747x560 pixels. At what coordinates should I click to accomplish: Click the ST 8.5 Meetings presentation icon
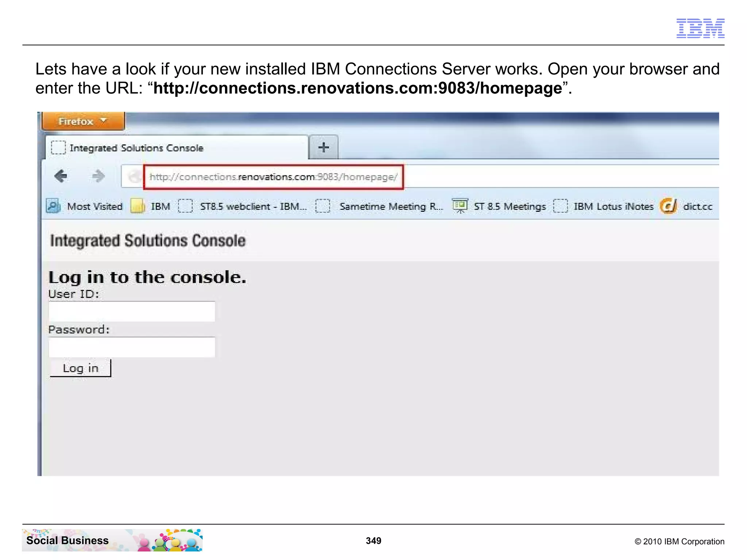coord(460,206)
